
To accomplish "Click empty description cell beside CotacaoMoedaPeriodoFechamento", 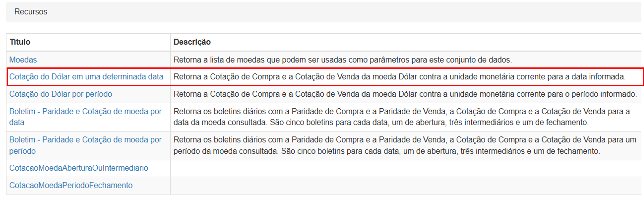I will pyautogui.click(x=406, y=186).
